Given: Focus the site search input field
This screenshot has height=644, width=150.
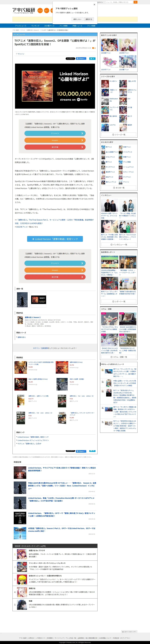Looking at the screenshot, I should click(x=119, y=2).
